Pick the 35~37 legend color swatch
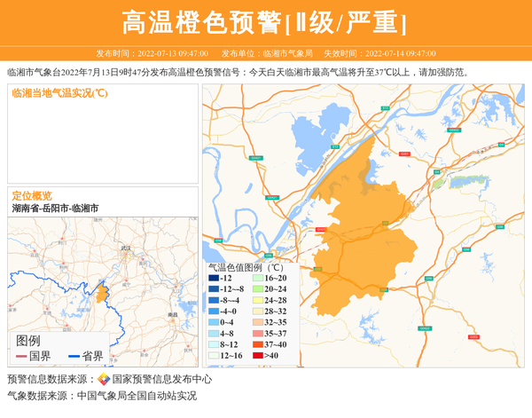 [258, 333]
